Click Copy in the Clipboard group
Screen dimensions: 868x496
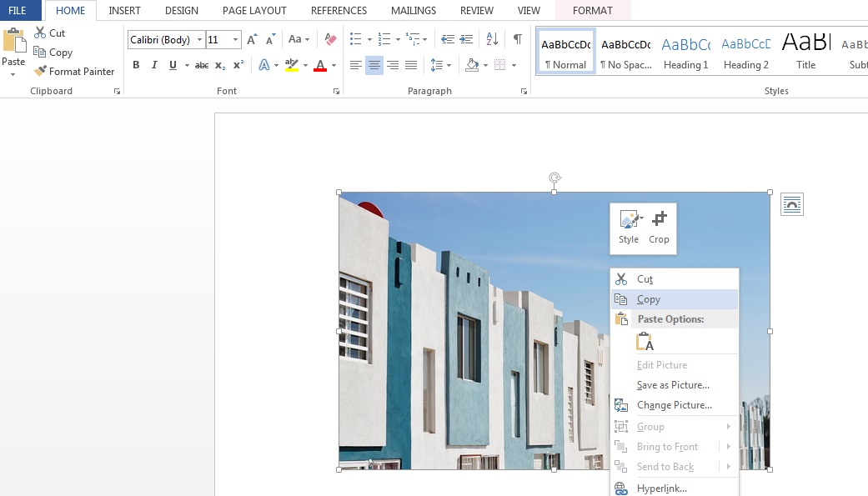pyautogui.click(x=53, y=52)
